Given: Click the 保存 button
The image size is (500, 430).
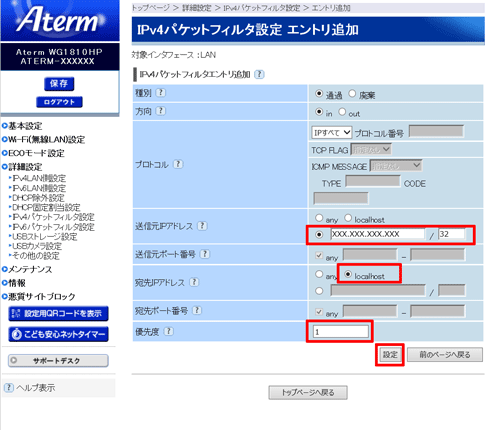Looking at the screenshot, I should click(59, 83).
